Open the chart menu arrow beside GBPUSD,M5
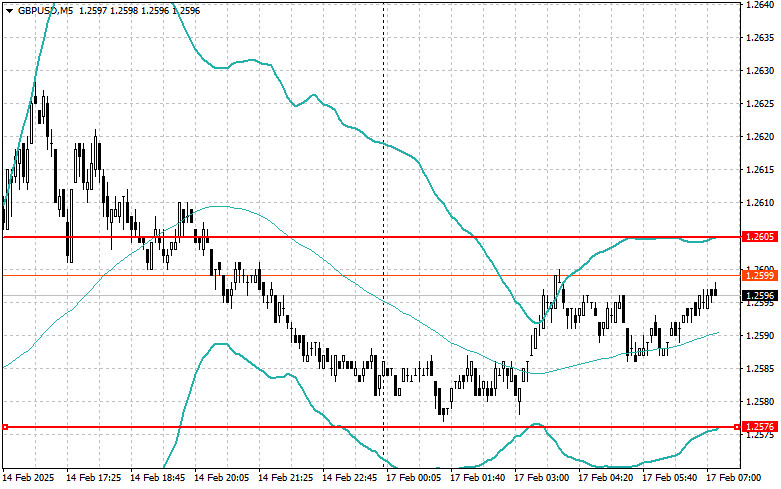Viewport: 781px width, 489px height. click(9, 10)
